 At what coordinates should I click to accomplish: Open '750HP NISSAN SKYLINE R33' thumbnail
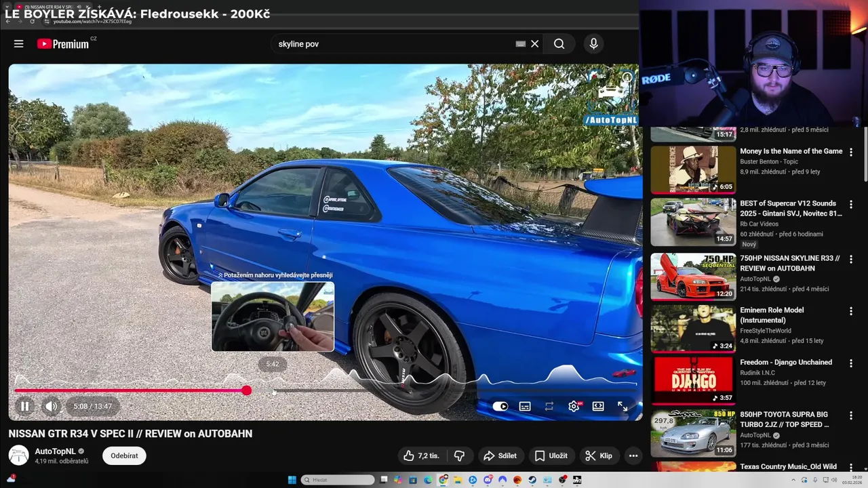point(693,277)
